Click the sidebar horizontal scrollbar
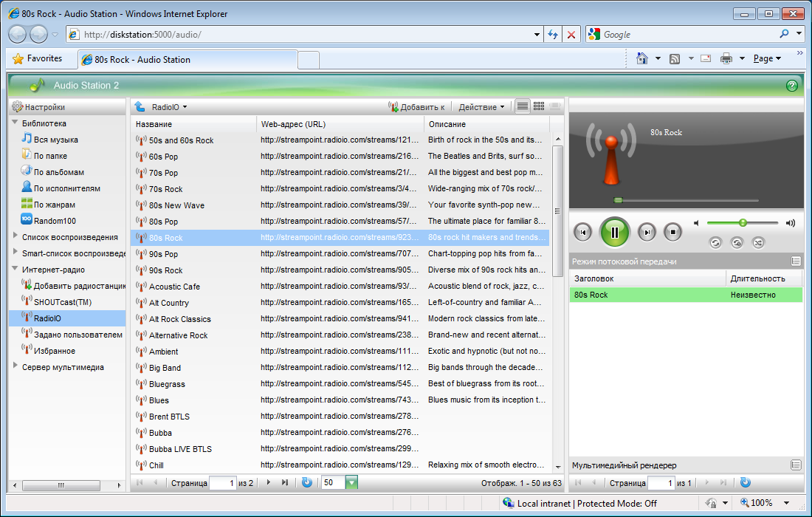 pos(61,485)
